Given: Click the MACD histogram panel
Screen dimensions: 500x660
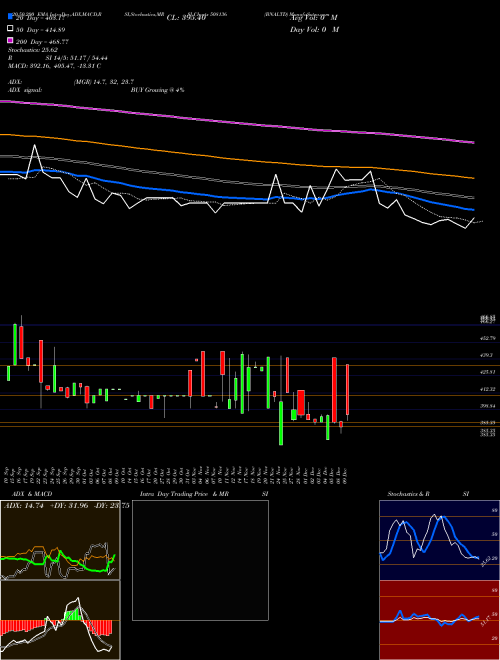Looking at the screenshot, I should [60, 620].
